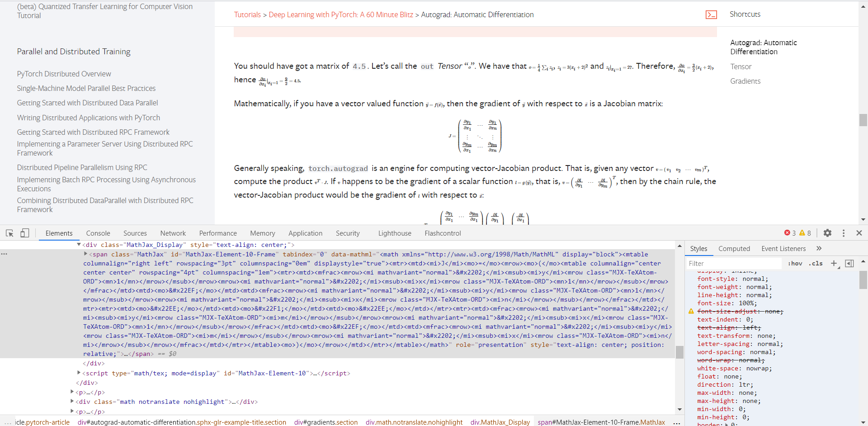Open PyTorch Distributed Overview link

point(64,74)
